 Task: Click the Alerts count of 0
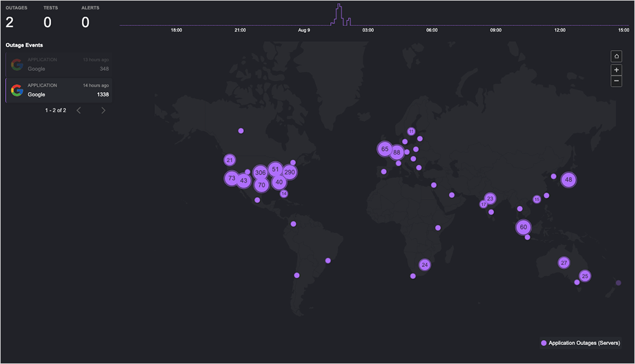[x=85, y=22]
